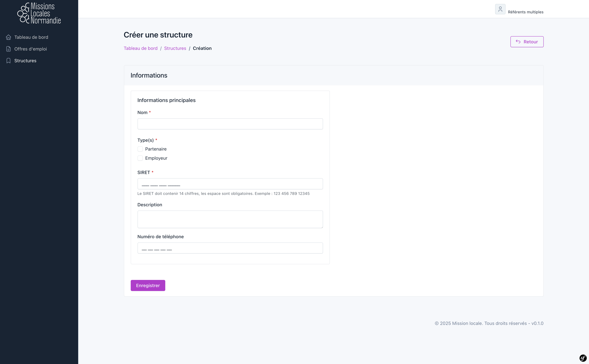Click the Partenaire checkbox label
Image resolution: width=589 pixels, height=364 pixels.
click(156, 149)
